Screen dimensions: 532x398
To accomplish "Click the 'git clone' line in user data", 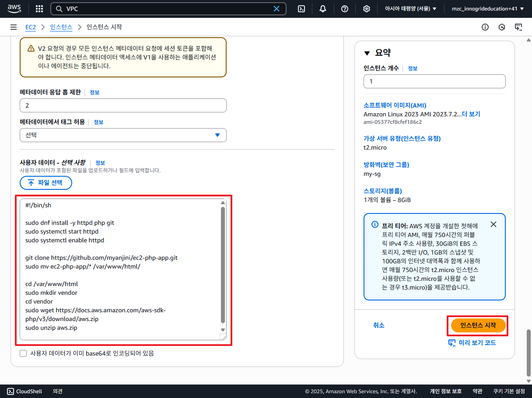I will point(101,258).
